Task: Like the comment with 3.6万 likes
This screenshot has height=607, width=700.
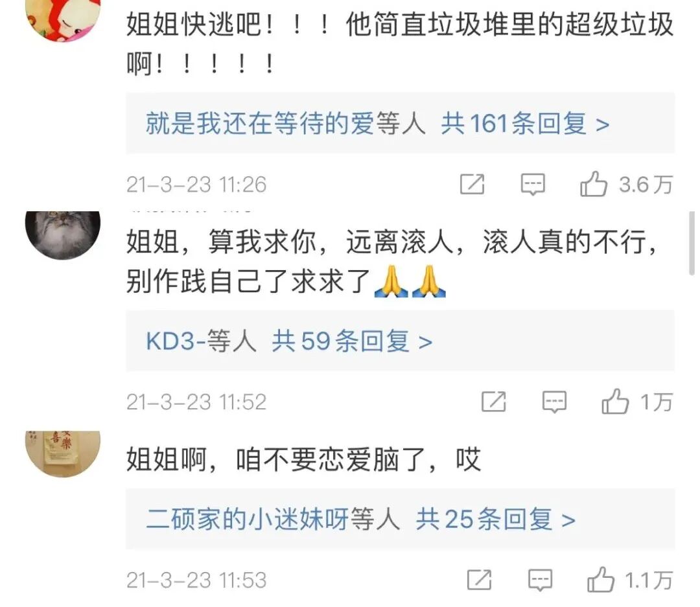Action: pyautogui.click(x=593, y=183)
